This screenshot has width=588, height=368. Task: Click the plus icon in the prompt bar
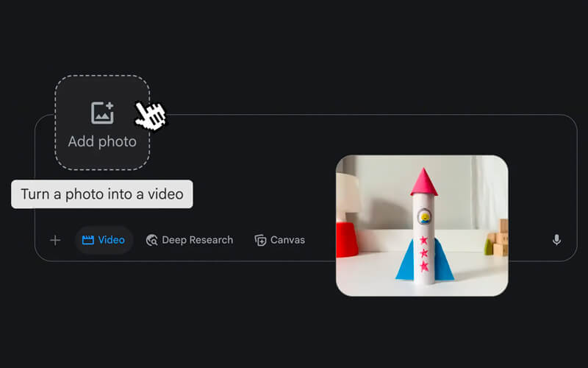55,240
